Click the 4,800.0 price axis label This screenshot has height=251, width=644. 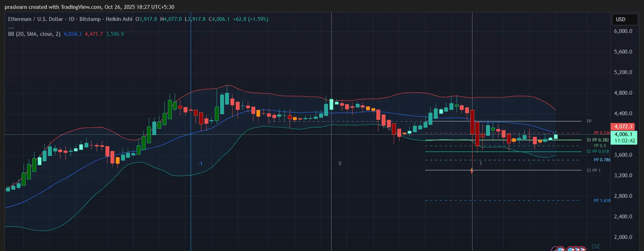(x=623, y=93)
